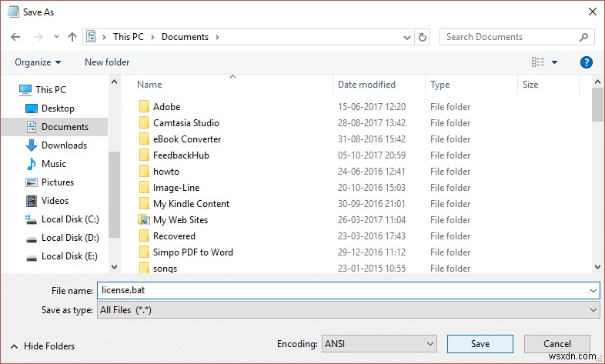Change the view layout icon

pos(538,62)
